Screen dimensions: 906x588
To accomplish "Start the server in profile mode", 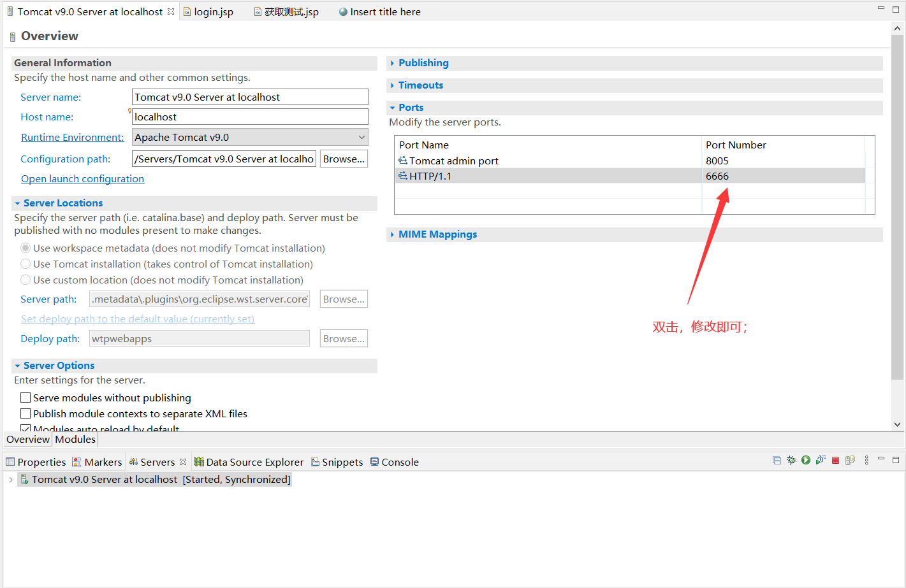I will click(x=821, y=461).
